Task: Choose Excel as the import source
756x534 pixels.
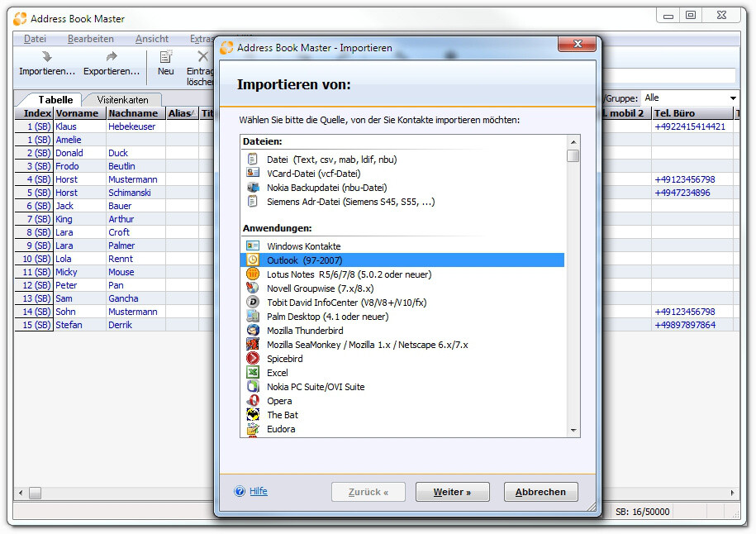Action: pos(277,372)
